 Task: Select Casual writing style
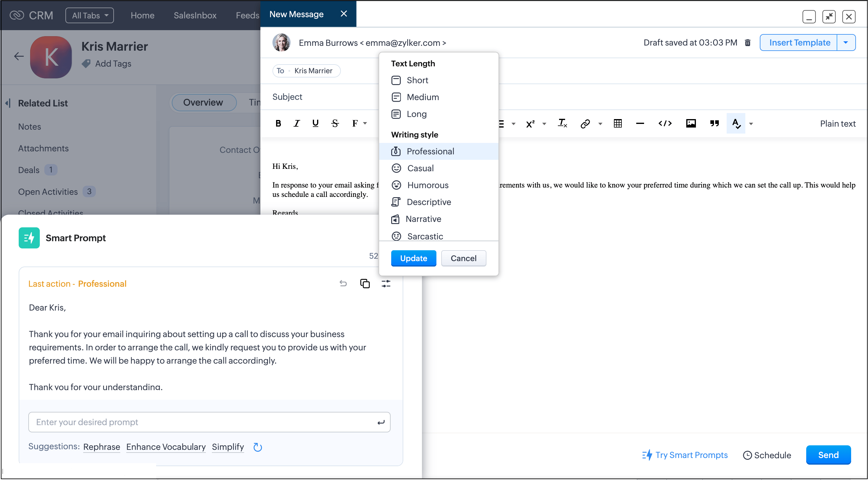pos(420,168)
